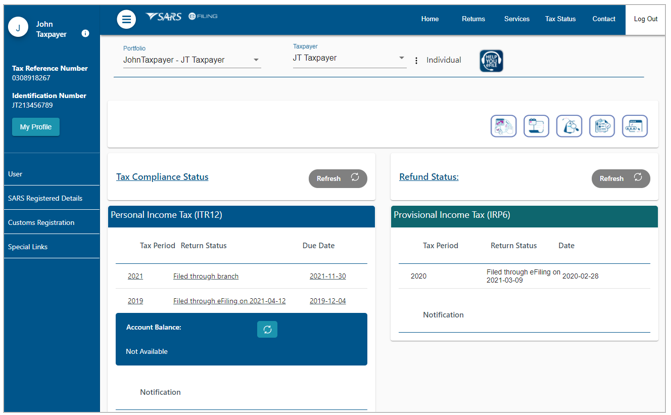Click the date 2020-02-28
This screenshot has width=671, height=415.
coord(580,276)
